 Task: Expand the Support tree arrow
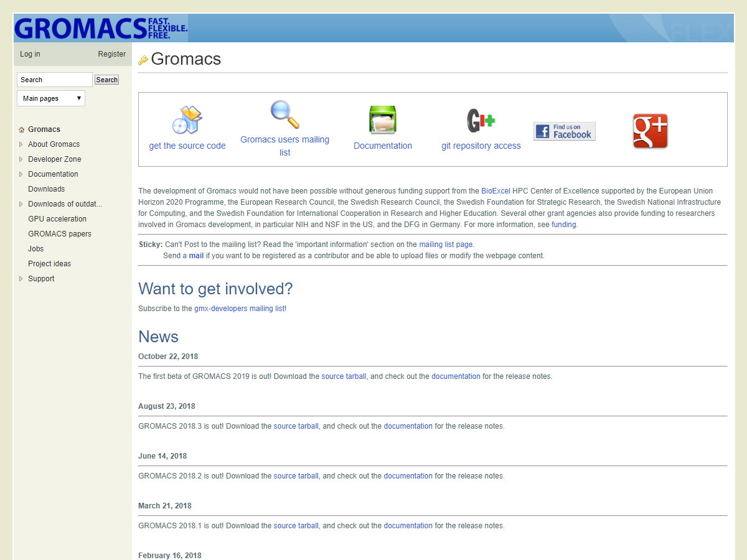(21, 279)
